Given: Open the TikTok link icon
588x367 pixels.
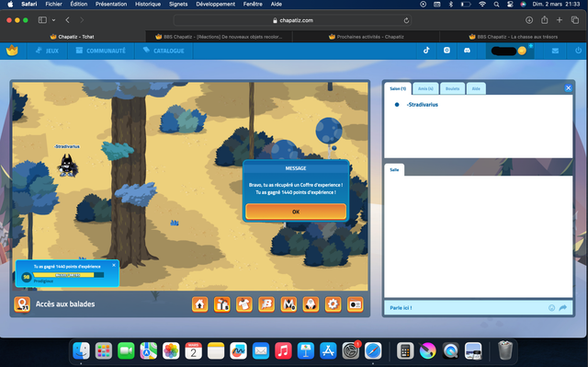Looking at the screenshot, I should (x=426, y=51).
